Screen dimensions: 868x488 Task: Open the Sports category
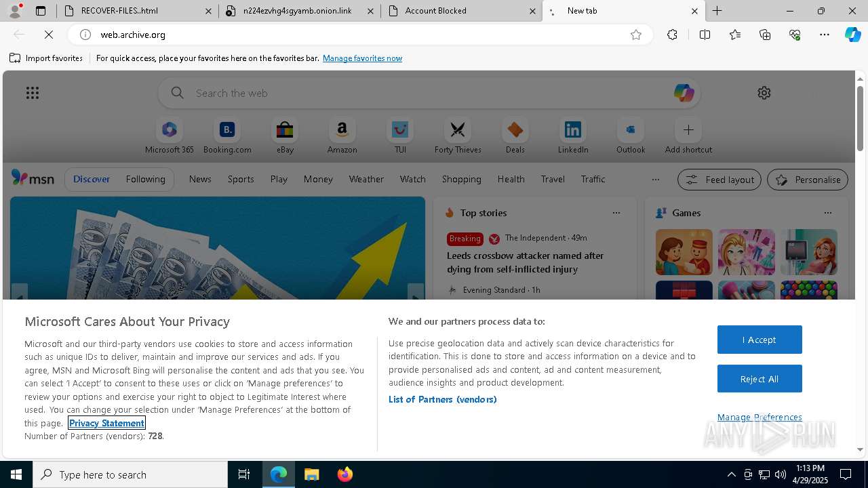coord(241,179)
